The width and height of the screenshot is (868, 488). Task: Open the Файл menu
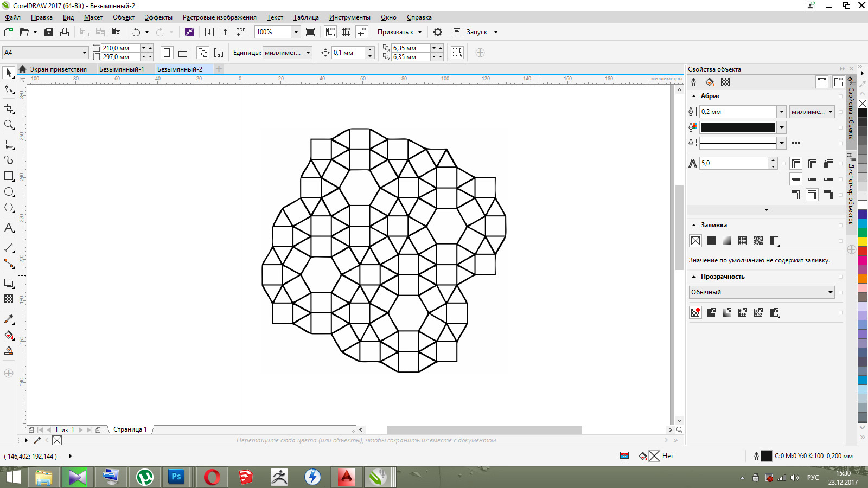[x=12, y=17]
